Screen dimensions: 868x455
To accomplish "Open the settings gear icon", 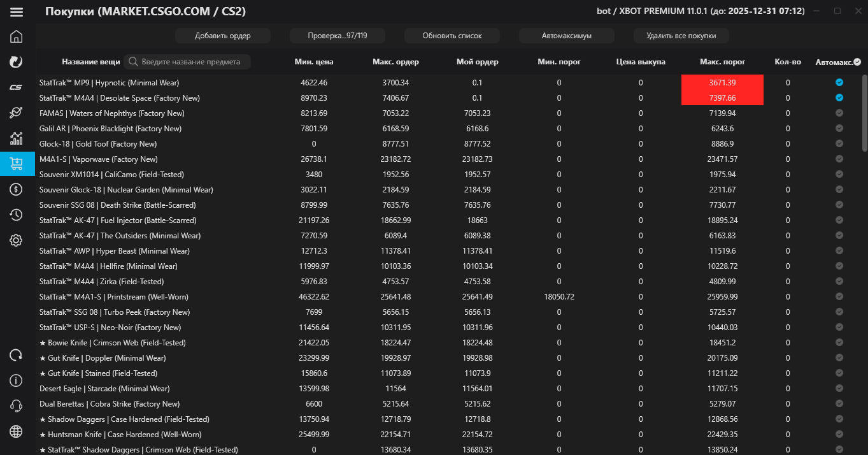I will click(17, 240).
